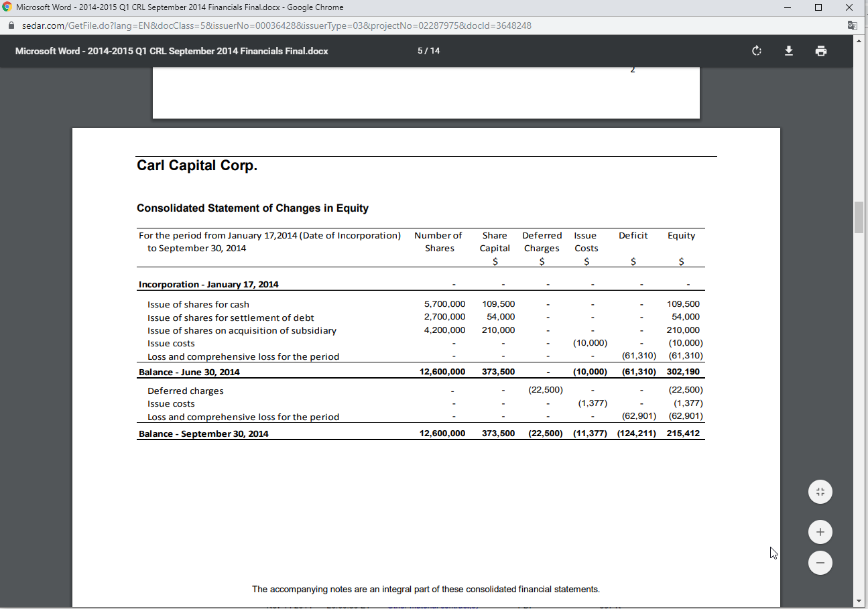Click the 215,412 equity total
868x609 pixels.
pyautogui.click(x=683, y=433)
